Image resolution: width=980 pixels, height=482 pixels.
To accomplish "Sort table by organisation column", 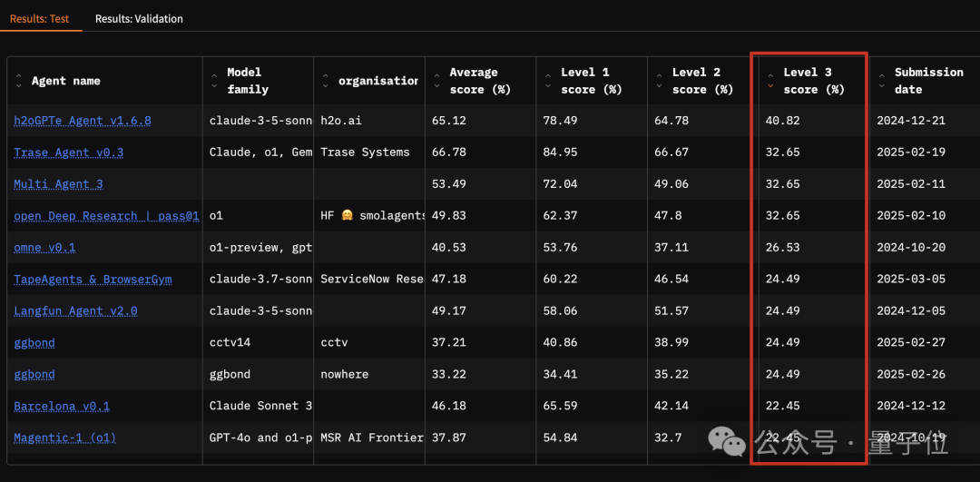I will tap(327, 81).
